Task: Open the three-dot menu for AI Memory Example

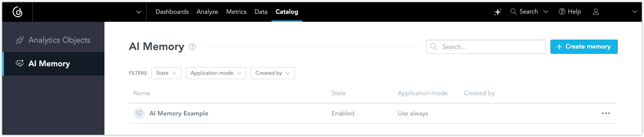Action: click(606, 113)
